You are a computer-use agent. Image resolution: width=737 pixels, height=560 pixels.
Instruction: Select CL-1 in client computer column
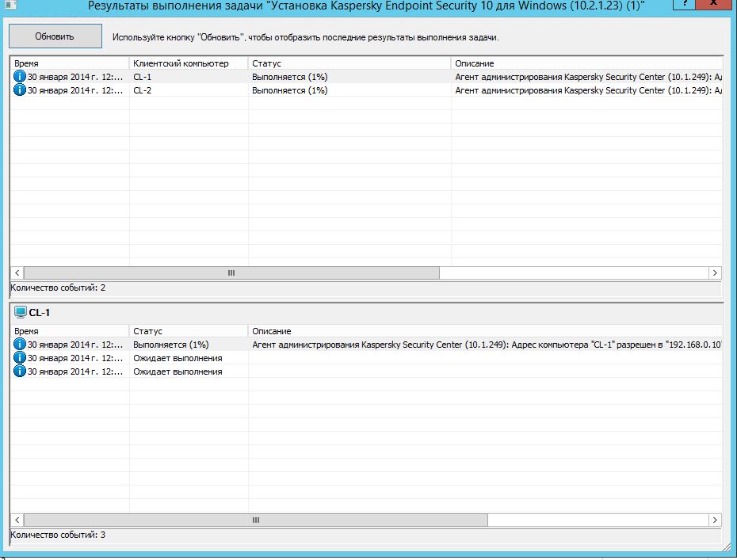click(143, 77)
